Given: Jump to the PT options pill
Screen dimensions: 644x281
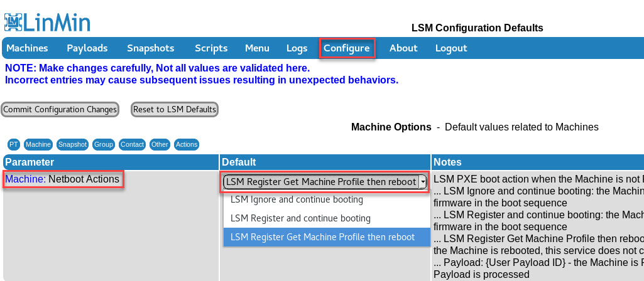Looking at the screenshot, I should [14, 144].
